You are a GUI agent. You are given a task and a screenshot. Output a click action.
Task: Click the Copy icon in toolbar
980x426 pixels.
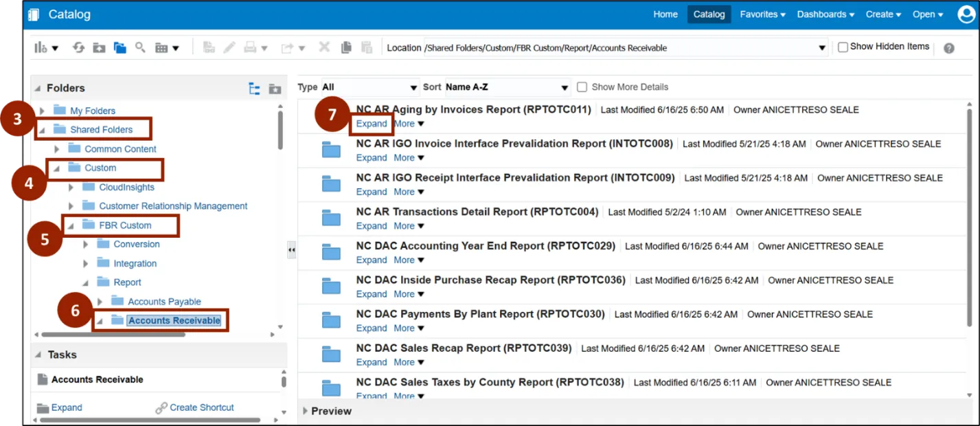346,47
